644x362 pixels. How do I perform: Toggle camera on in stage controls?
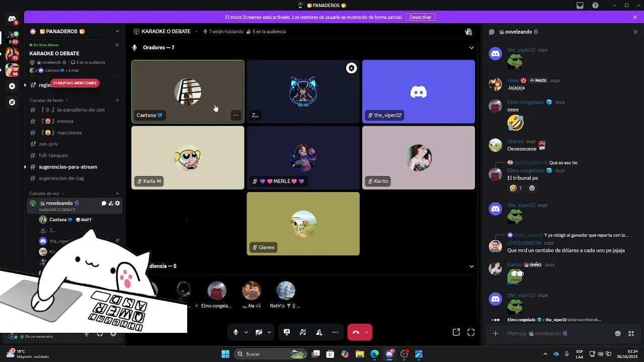pos(259,332)
